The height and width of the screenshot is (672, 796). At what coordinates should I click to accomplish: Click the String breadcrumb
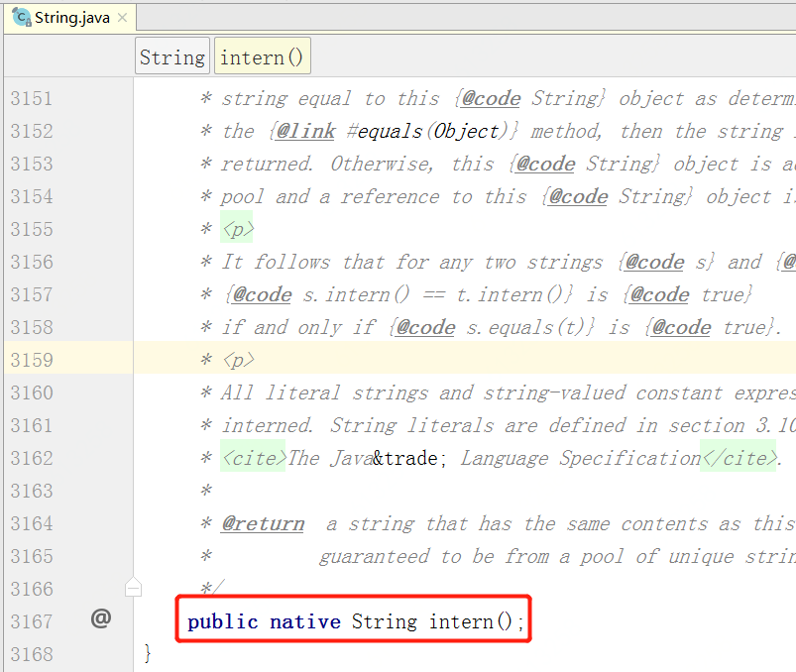point(172,56)
